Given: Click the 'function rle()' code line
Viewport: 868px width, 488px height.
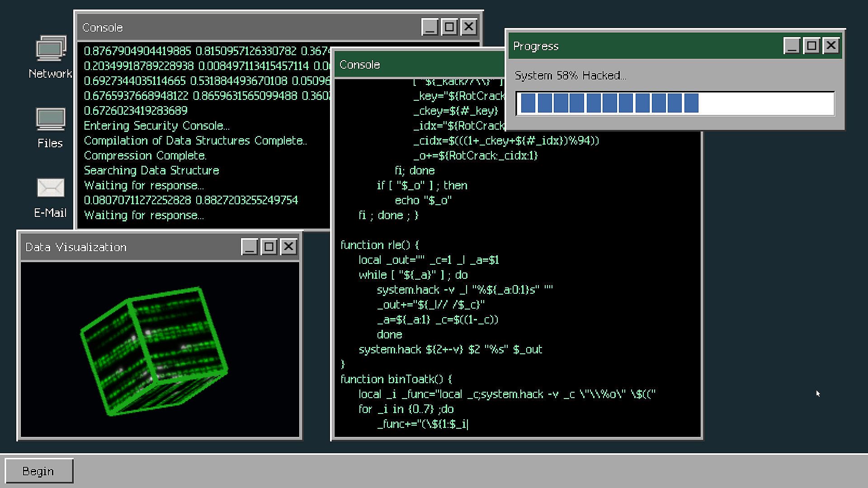Looking at the screenshot, I should pyautogui.click(x=380, y=245).
